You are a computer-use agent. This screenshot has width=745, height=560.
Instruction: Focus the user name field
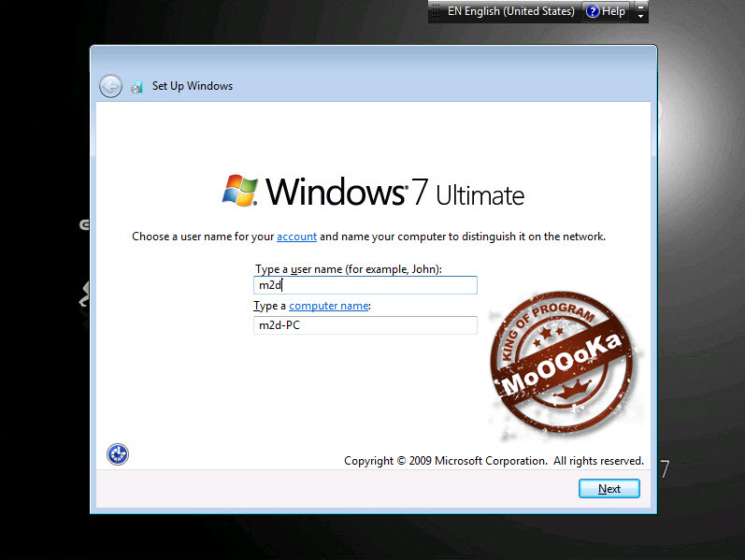[x=365, y=285]
